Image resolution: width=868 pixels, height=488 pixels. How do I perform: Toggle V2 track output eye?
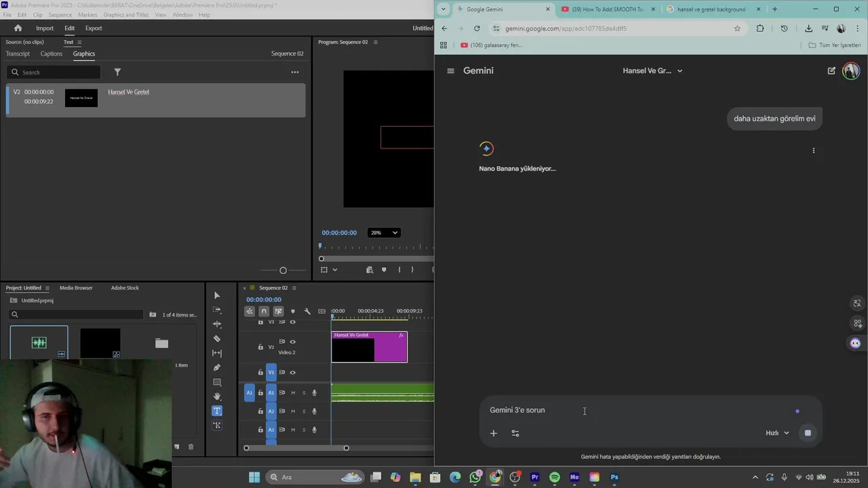[x=293, y=342]
